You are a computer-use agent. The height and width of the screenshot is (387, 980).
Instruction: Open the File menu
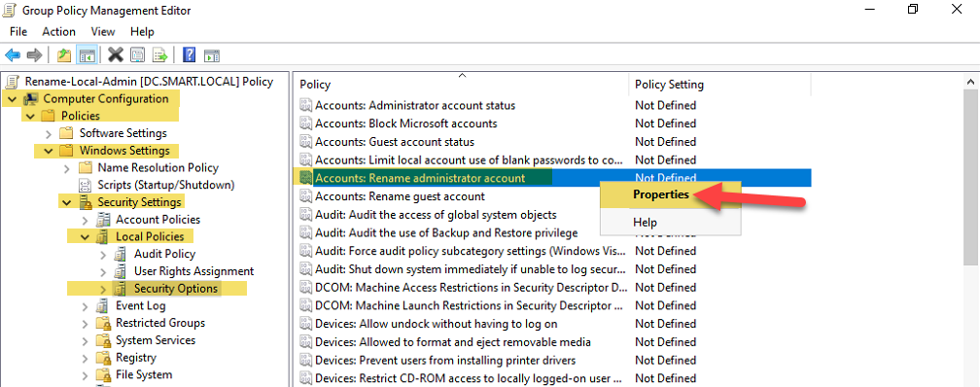click(18, 31)
